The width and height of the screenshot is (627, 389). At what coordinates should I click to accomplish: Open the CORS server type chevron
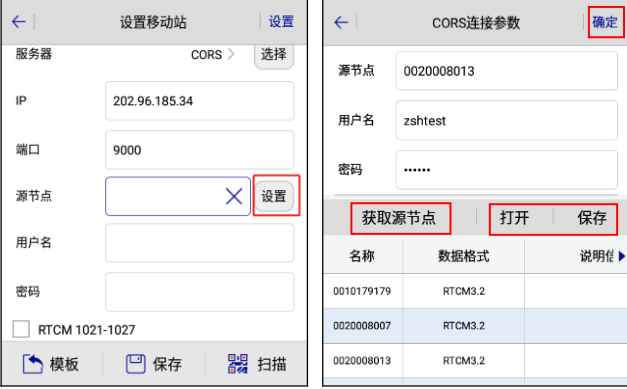point(231,54)
